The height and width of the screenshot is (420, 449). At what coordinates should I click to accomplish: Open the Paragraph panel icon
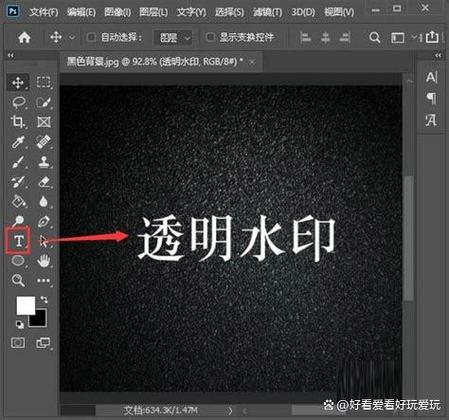[431, 98]
